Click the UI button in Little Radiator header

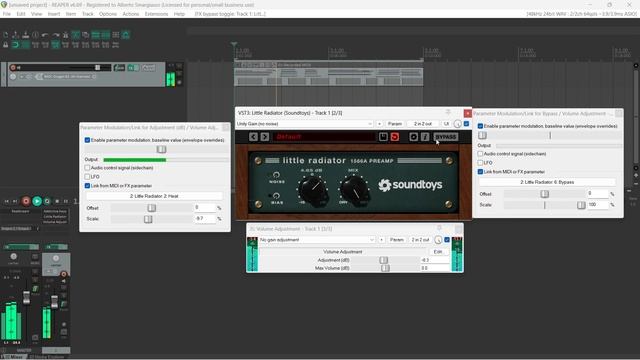(446, 124)
